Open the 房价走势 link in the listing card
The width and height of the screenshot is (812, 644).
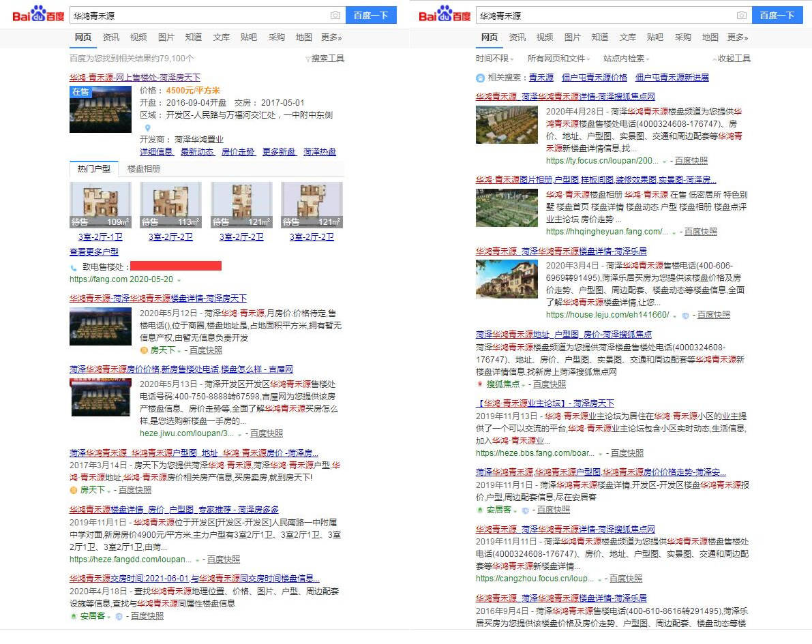(238, 152)
